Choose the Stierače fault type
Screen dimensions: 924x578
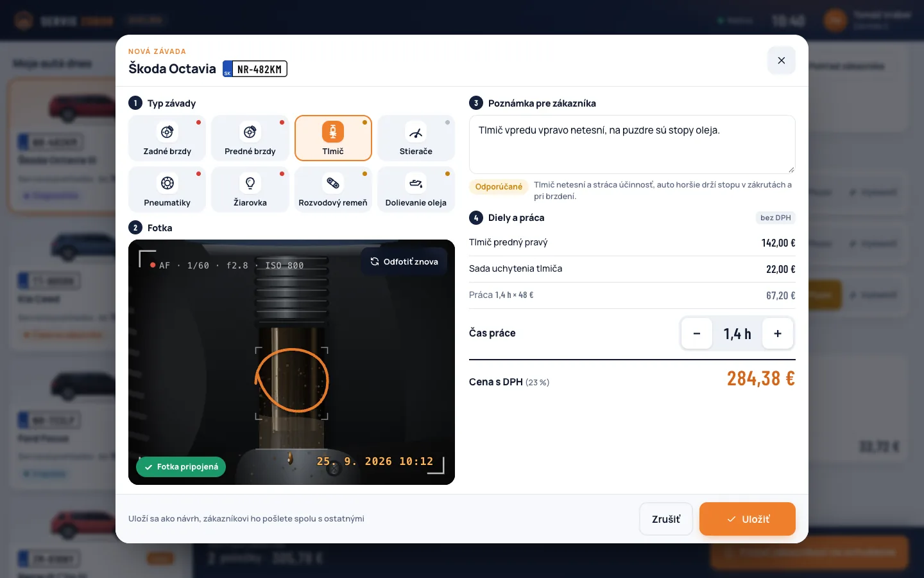416,138
